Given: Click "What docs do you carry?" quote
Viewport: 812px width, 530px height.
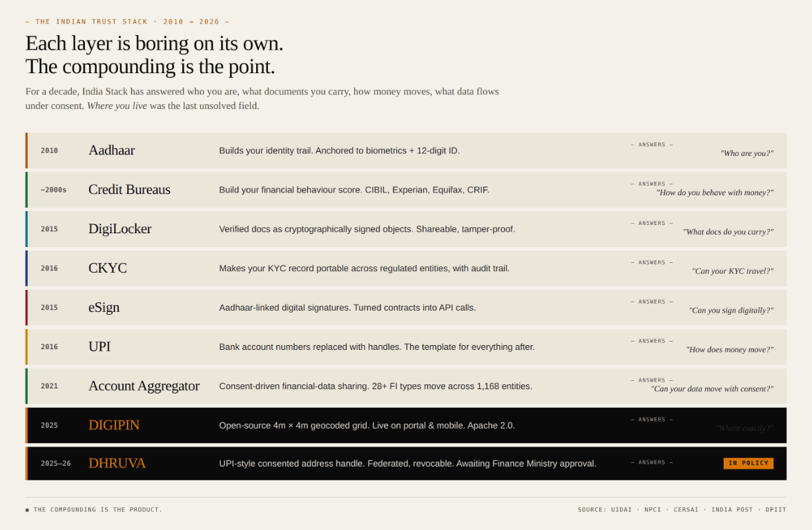Looking at the screenshot, I should click(x=728, y=232).
